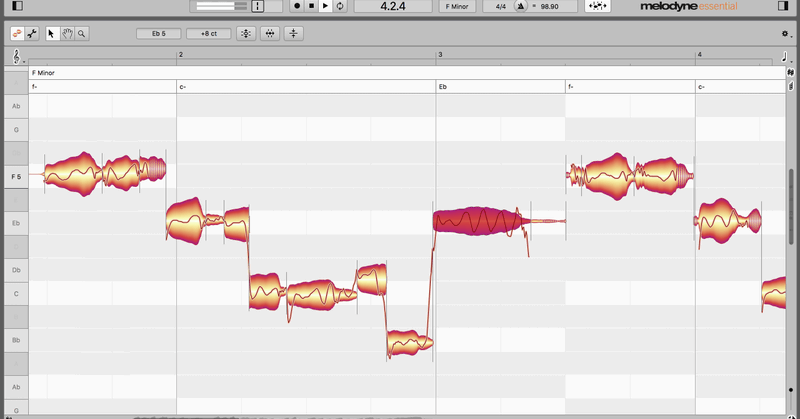800x419 pixels.
Task: Click the Play button in the transport
Action: (326, 6)
